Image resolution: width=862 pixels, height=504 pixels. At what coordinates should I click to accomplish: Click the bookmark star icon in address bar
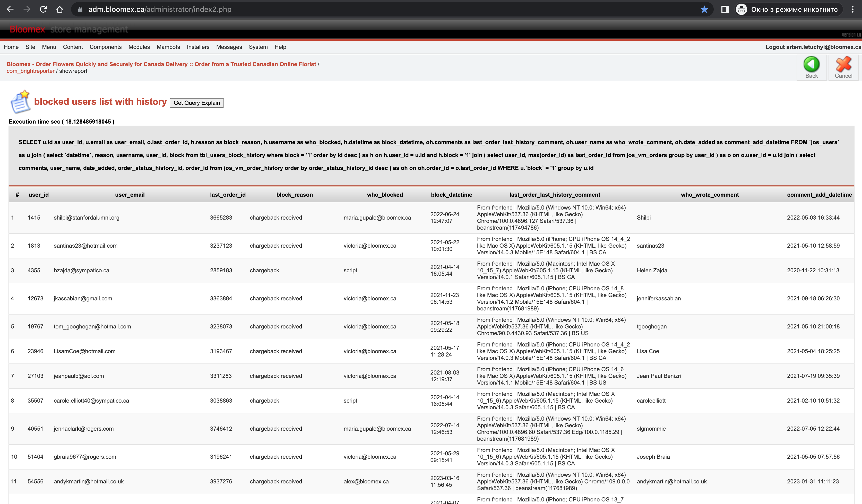click(704, 9)
